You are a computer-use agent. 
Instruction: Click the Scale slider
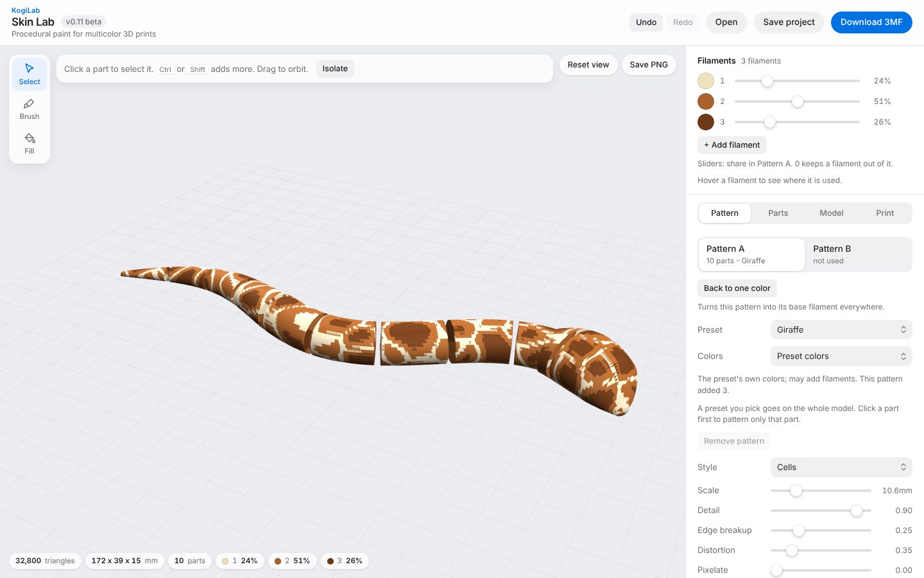[821, 491]
